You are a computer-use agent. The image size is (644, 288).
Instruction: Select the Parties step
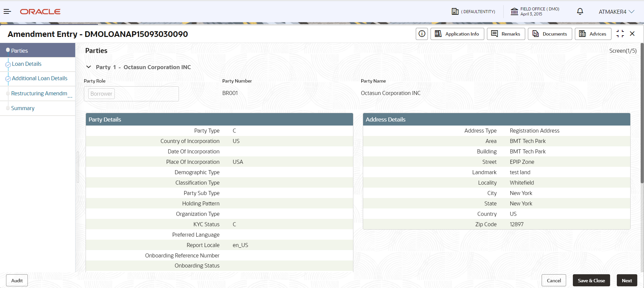click(x=38, y=50)
